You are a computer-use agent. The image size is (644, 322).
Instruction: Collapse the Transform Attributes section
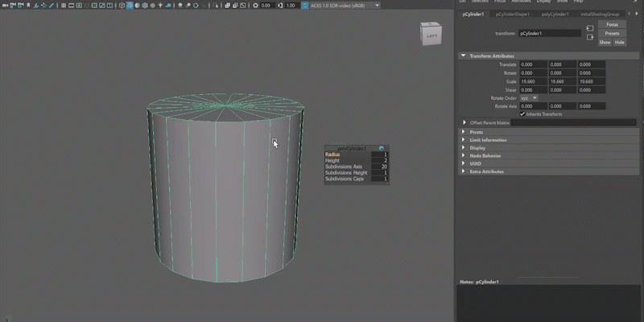464,56
